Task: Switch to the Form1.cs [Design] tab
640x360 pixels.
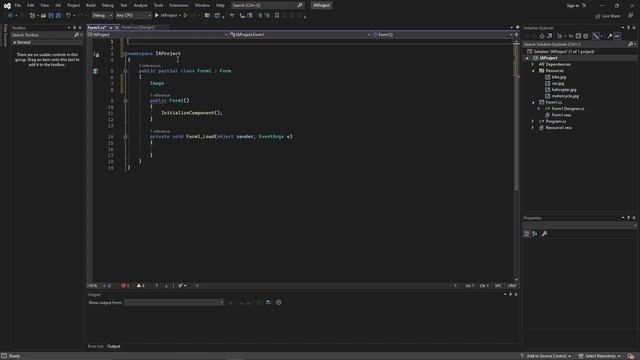Action: [139, 27]
